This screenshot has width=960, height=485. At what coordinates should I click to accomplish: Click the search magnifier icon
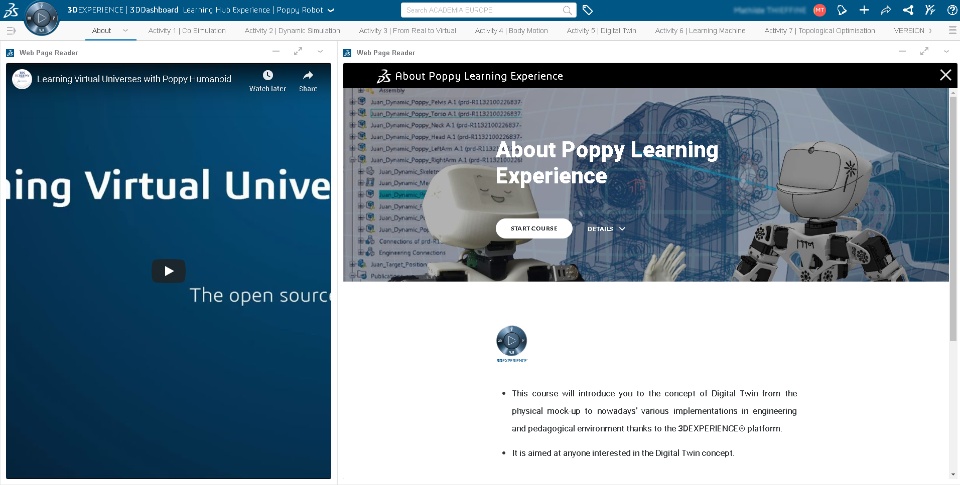pyautogui.click(x=568, y=10)
